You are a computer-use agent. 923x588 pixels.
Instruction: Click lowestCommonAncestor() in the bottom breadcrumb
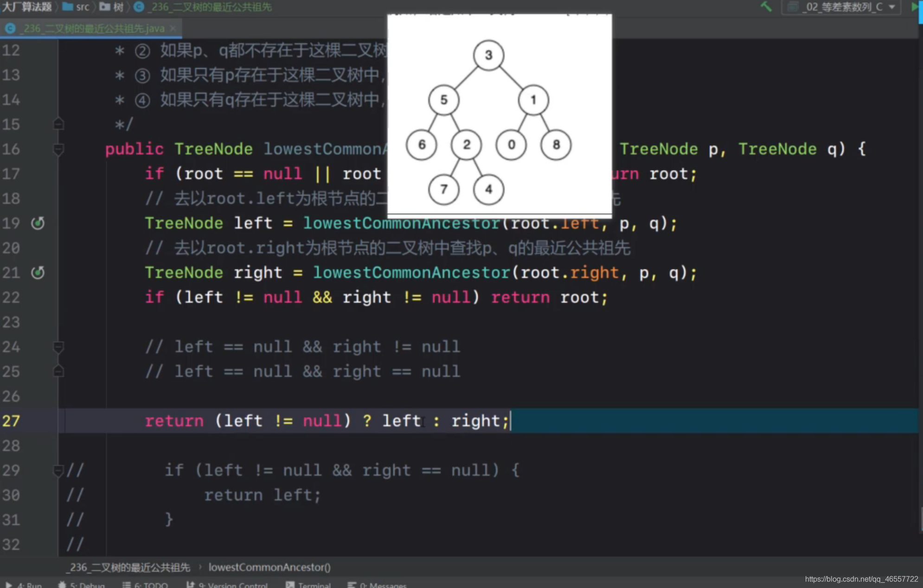(269, 567)
